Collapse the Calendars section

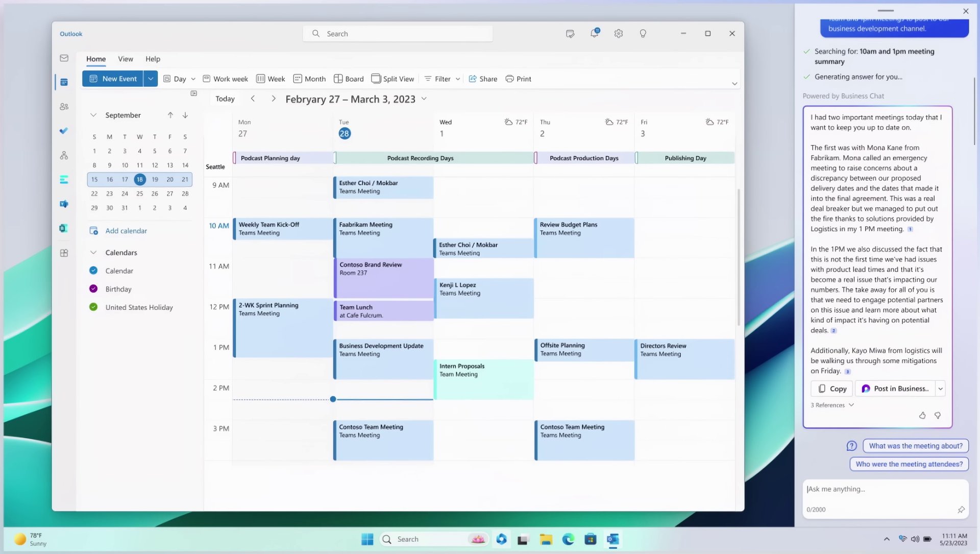click(x=93, y=252)
